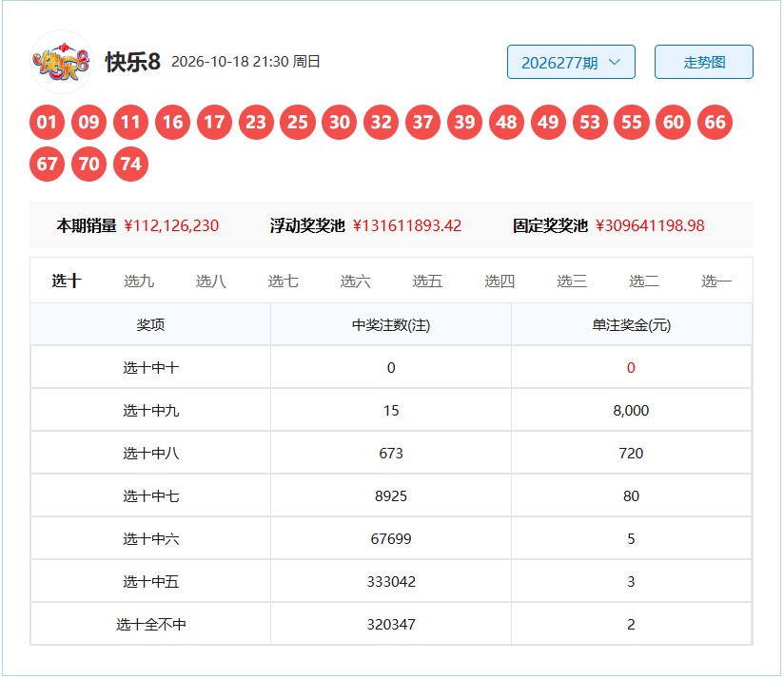Switch to the 选五 tab
The width and height of the screenshot is (784, 679).
point(427,281)
